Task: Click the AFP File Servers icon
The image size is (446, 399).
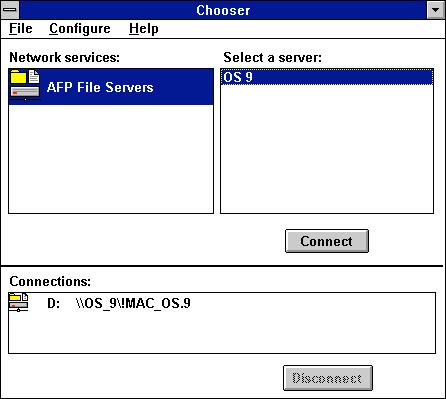Action: [x=25, y=85]
